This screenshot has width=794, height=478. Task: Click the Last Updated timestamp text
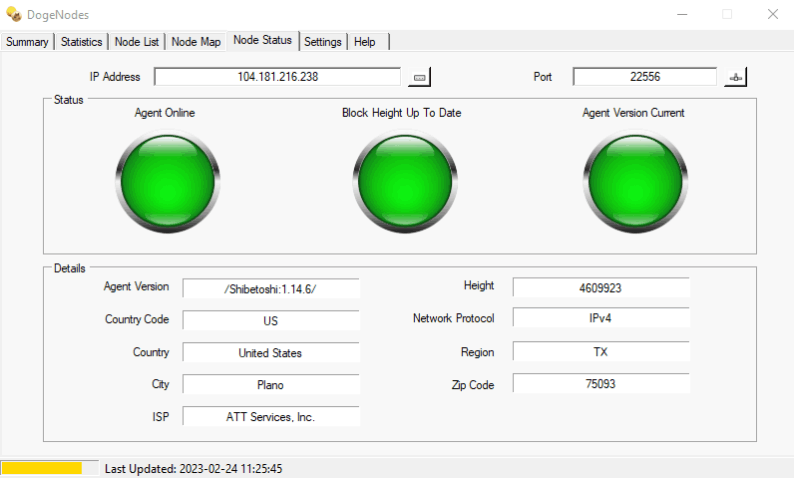tap(193, 468)
